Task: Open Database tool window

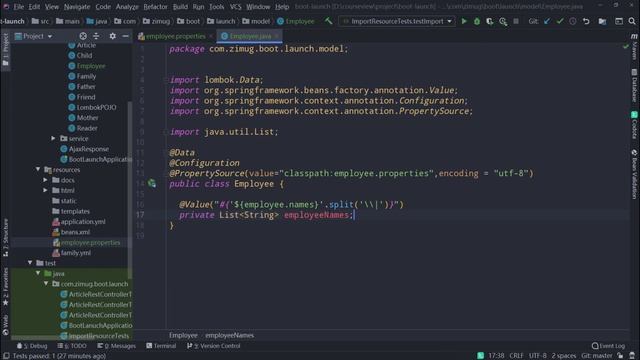Action: 634,85
